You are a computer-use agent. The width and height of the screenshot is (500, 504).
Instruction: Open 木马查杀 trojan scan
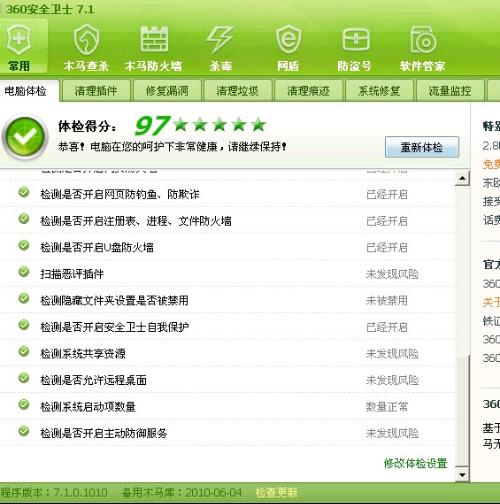86,48
